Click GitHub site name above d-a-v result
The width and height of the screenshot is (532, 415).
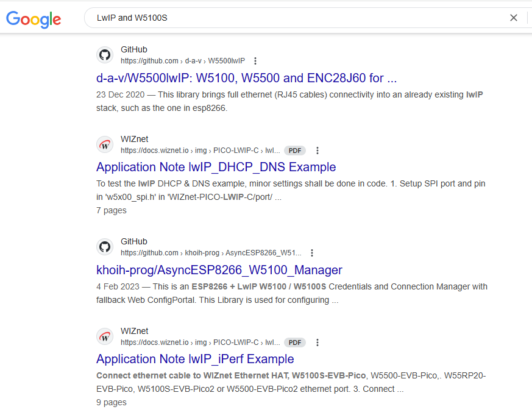[134, 49]
